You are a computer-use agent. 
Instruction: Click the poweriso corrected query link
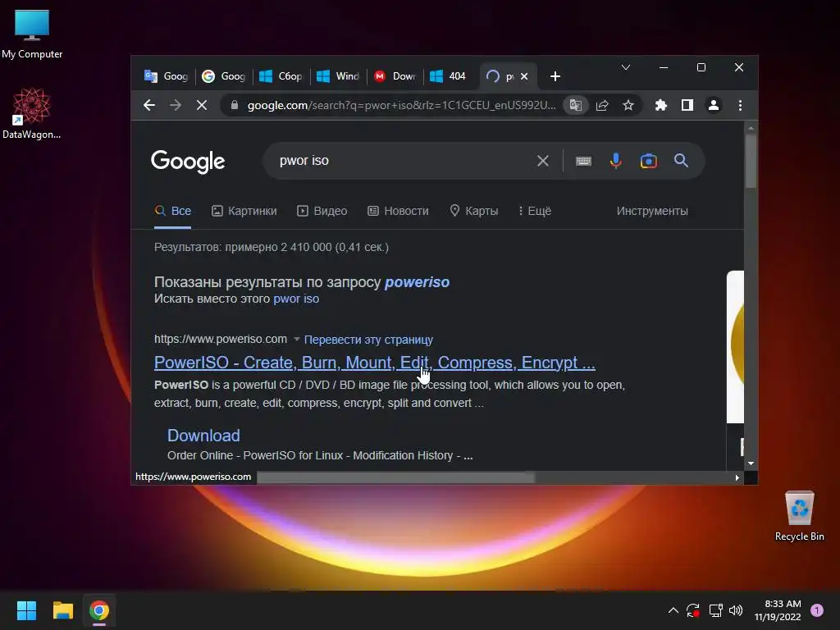click(x=417, y=282)
